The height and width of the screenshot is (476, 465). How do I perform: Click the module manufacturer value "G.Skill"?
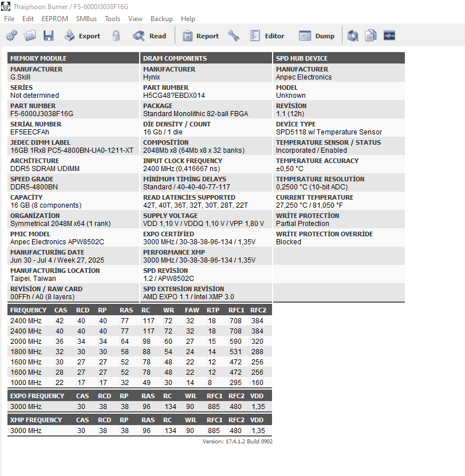[x=20, y=77]
